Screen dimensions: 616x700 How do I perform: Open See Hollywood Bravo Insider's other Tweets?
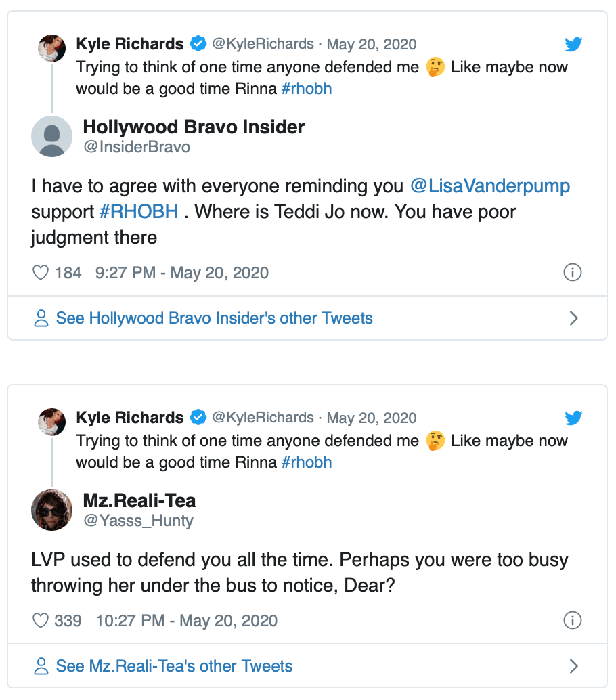click(x=214, y=318)
